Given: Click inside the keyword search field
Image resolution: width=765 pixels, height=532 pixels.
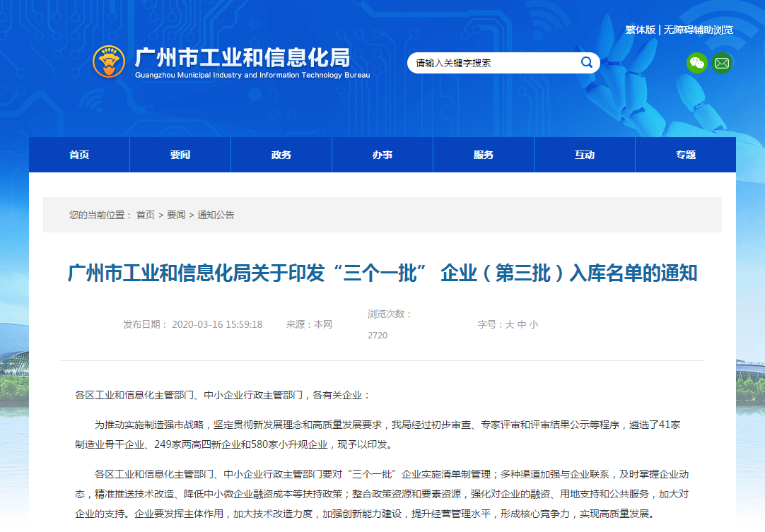Looking at the screenshot, I should pos(494,63).
